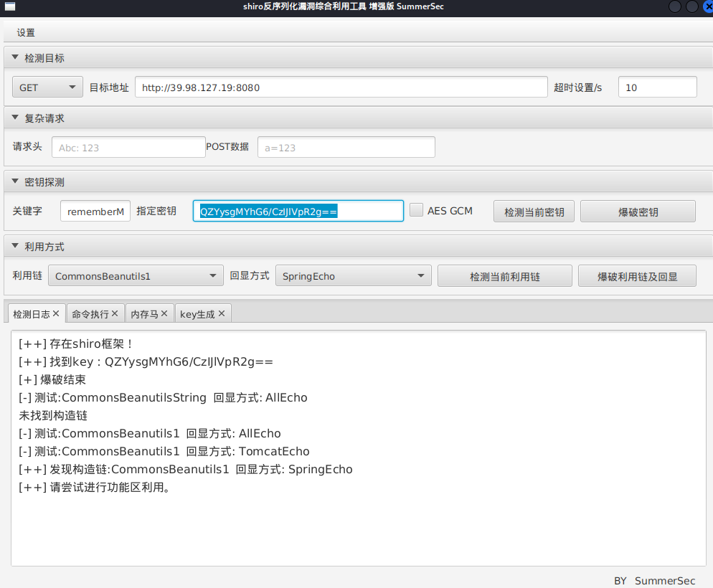This screenshot has height=588, width=713.
Task: Collapse the 密钥探测 section triangle
Action: 14,181
